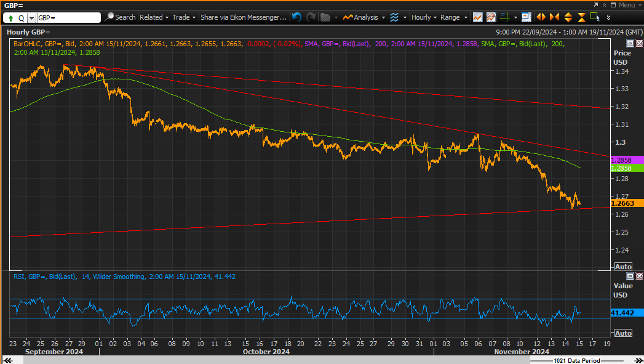Click the line chart style icon
The image size is (644, 364).
477,17
